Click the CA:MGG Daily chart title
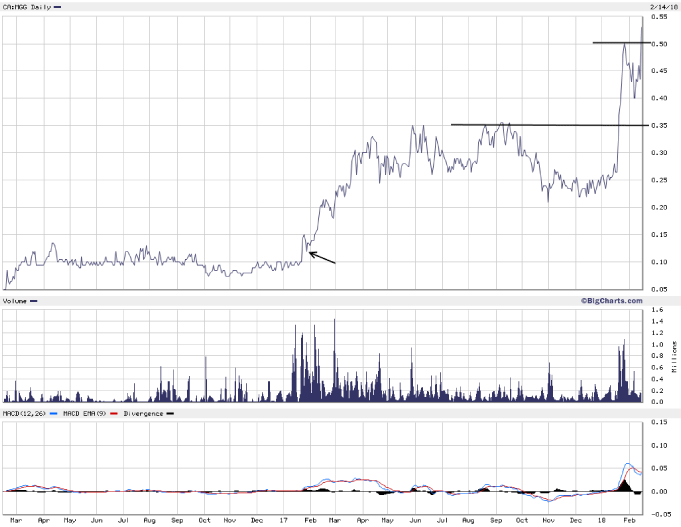 (25, 8)
